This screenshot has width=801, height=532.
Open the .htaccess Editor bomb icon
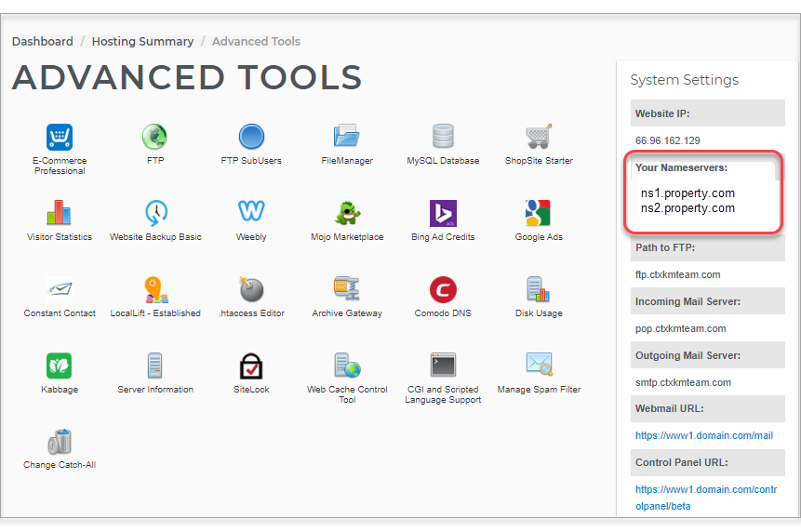(251, 289)
